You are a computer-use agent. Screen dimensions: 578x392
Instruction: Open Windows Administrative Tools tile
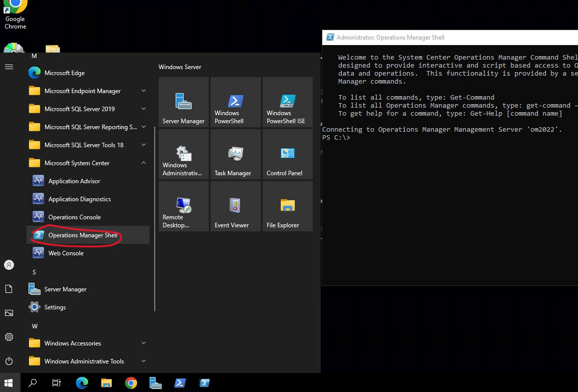(184, 154)
